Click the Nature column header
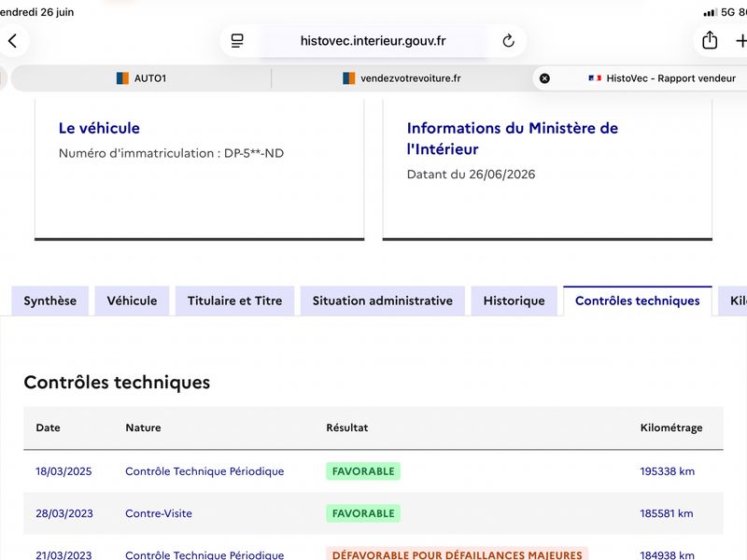Viewport: 747px width, 560px height. click(143, 427)
